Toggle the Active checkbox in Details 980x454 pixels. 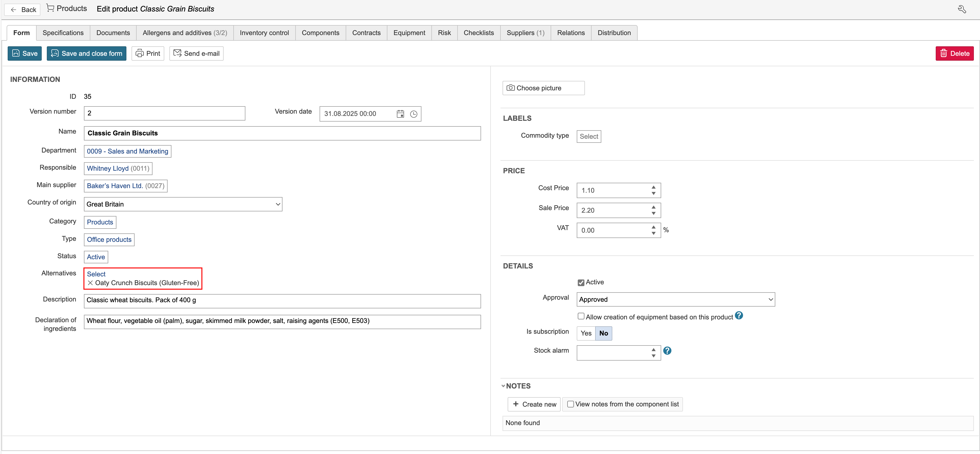[x=581, y=282]
